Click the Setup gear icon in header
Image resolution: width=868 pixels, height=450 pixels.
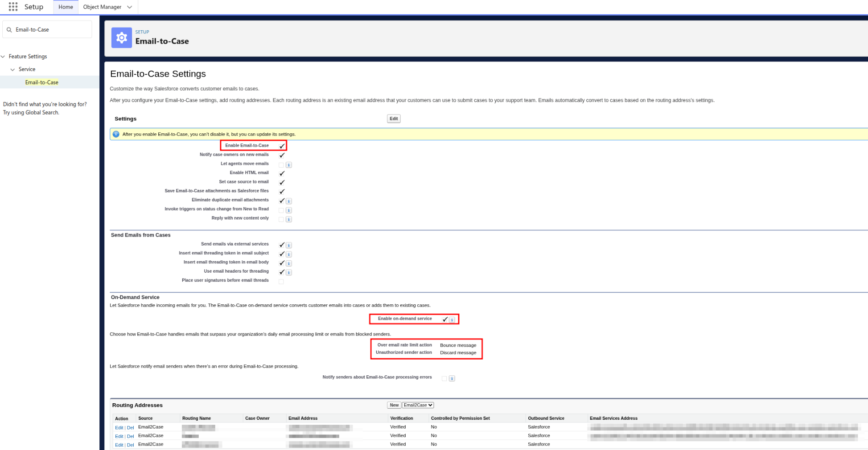[x=121, y=38]
